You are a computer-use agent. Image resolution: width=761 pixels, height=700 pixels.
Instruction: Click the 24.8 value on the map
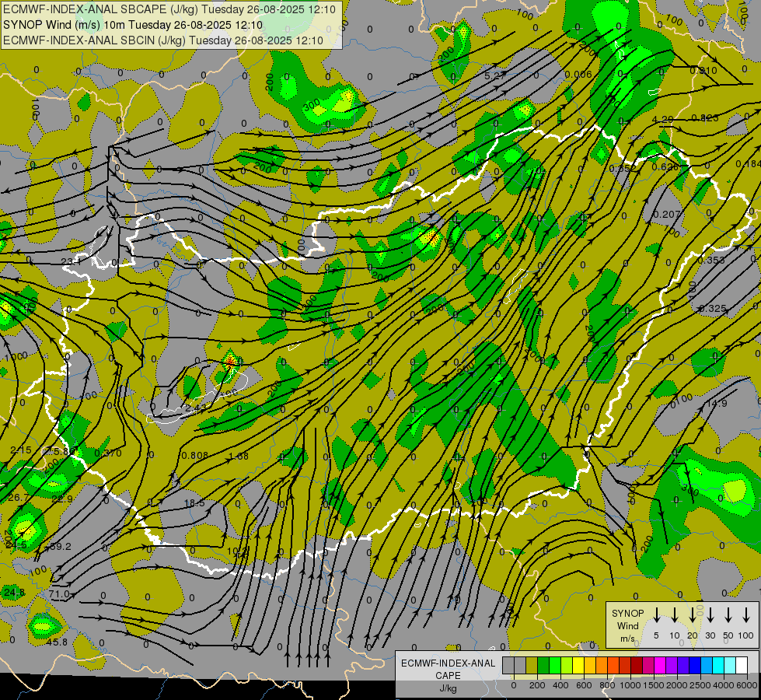14,592
